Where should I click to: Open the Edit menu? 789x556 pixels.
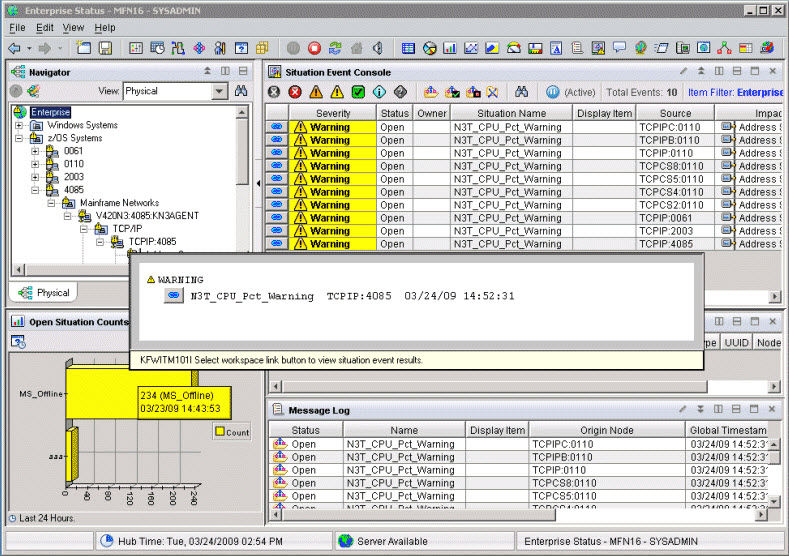[44, 28]
